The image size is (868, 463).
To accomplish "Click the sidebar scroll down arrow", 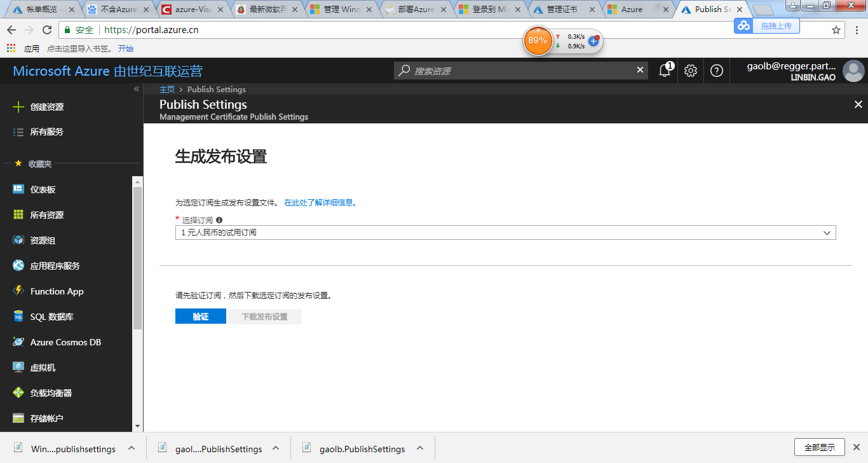I will (137, 426).
